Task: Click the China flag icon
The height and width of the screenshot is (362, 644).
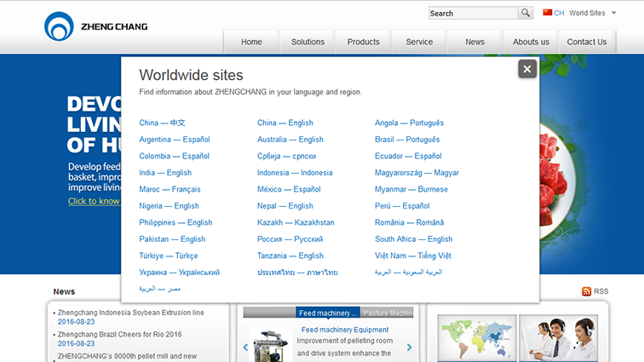Action: click(548, 13)
